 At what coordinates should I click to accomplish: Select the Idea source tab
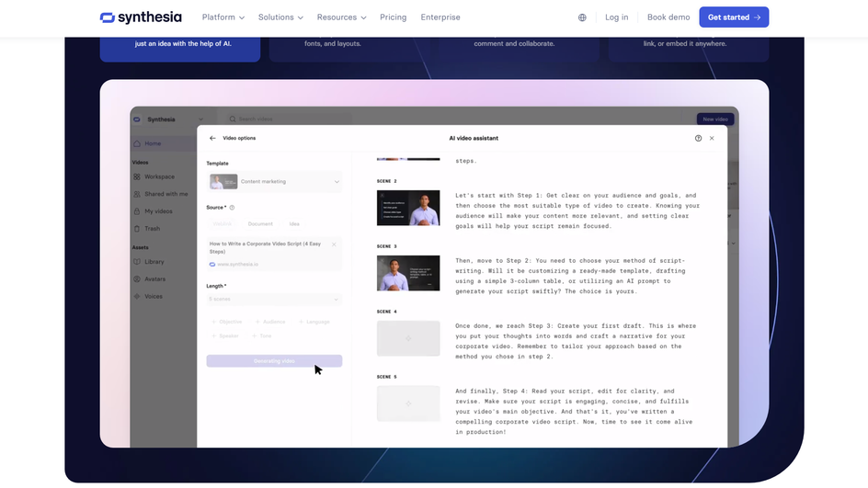point(294,224)
